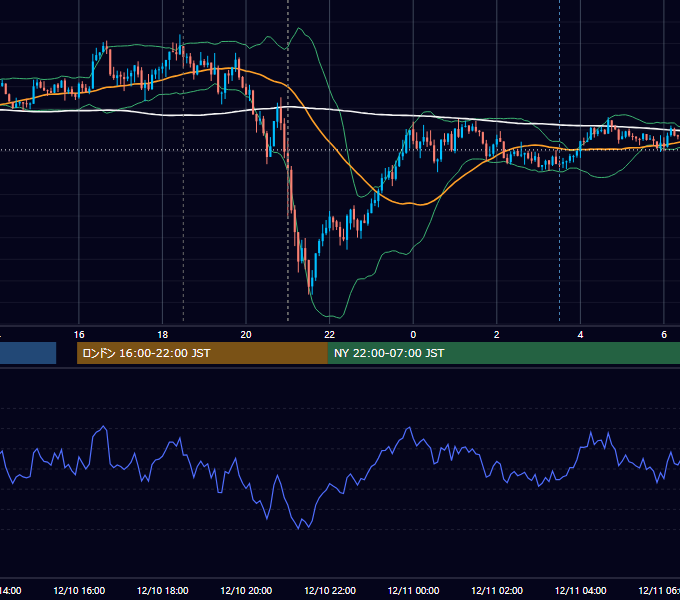Click time axis label 6 on price chart
This screenshot has width=680, height=600.
664,335
